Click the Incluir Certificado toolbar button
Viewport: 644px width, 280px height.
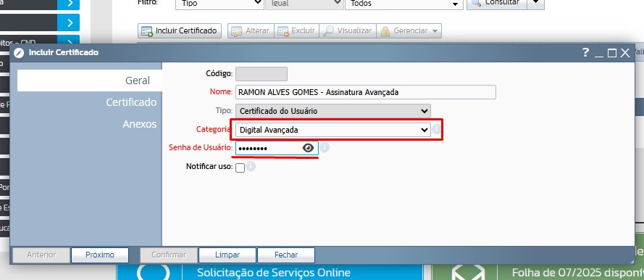pyautogui.click(x=180, y=31)
